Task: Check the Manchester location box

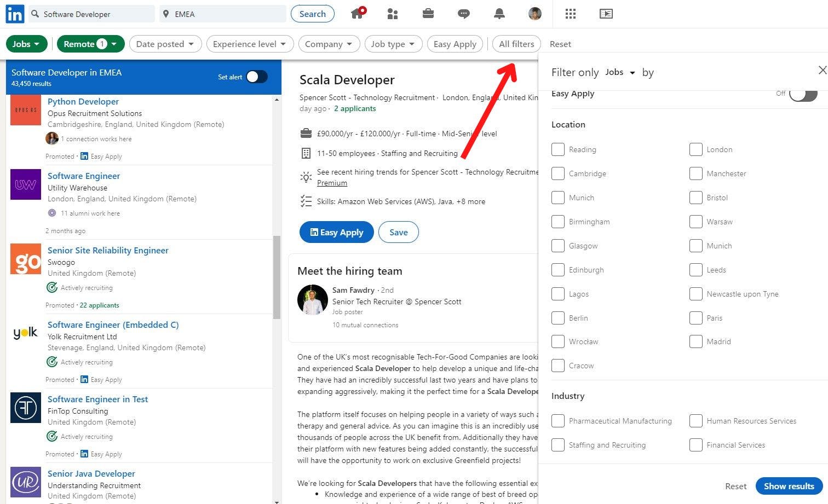Action: coord(696,173)
